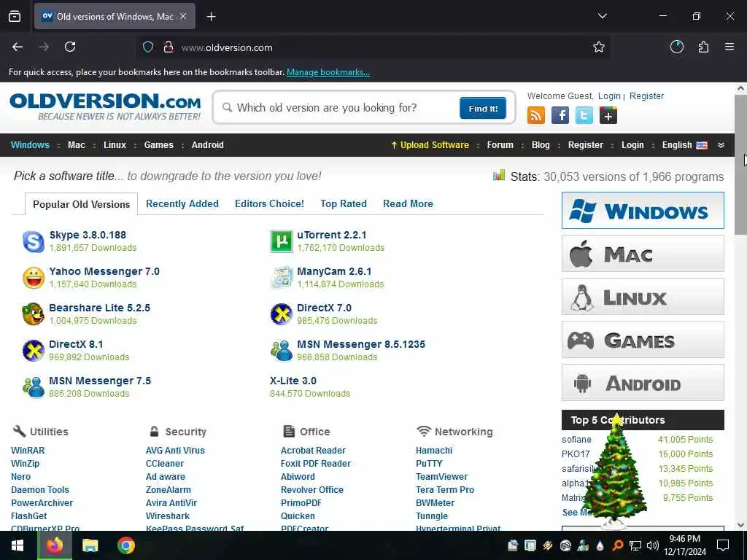Select Linux in the navigation bar
Image resolution: width=747 pixels, height=560 pixels.
[x=115, y=145]
